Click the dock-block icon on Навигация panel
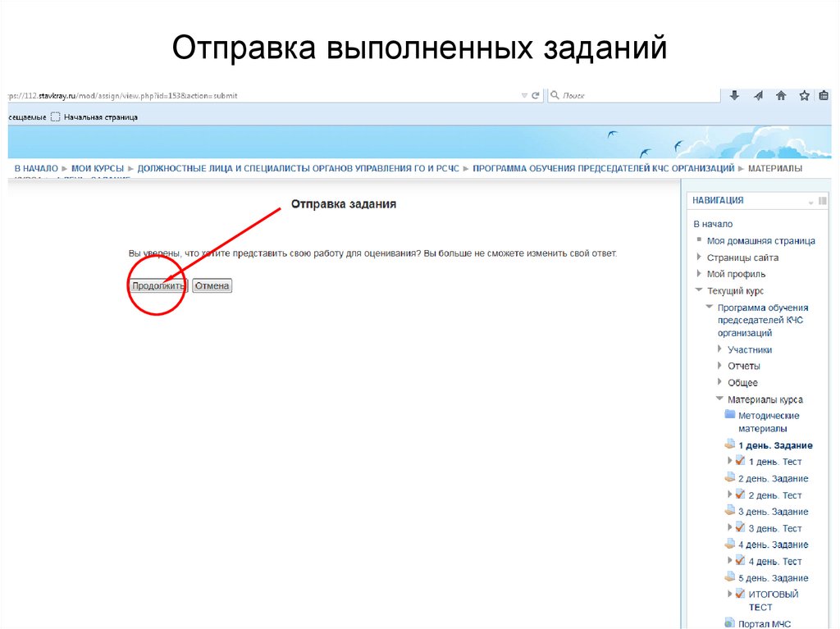The image size is (840, 629). [x=821, y=200]
